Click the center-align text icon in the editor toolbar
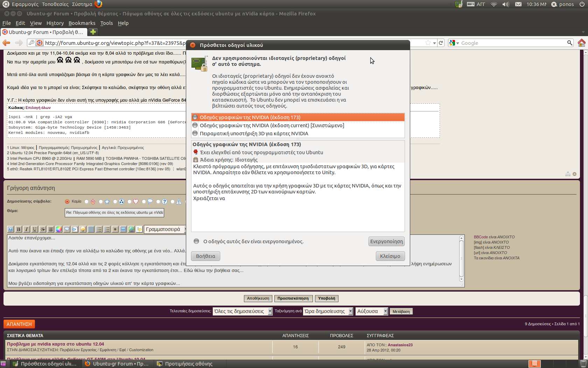Image resolution: width=588 pixels, height=368 pixels. [51, 229]
